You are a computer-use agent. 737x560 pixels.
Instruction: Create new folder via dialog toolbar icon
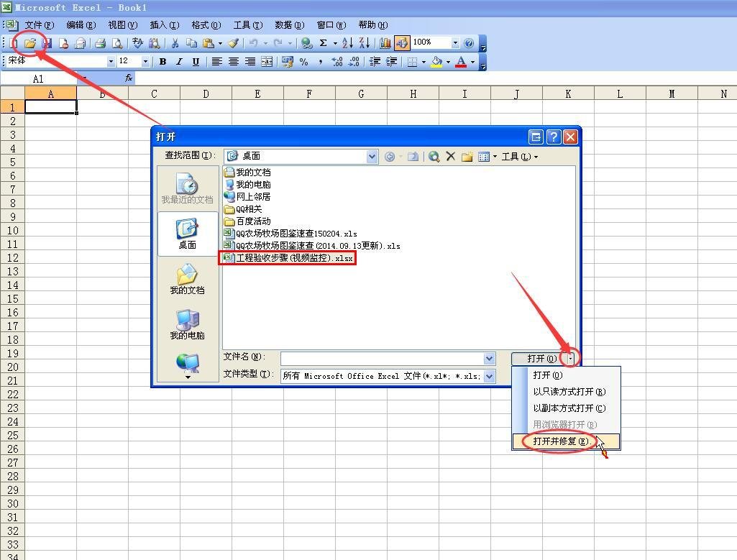[x=467, y=156]
